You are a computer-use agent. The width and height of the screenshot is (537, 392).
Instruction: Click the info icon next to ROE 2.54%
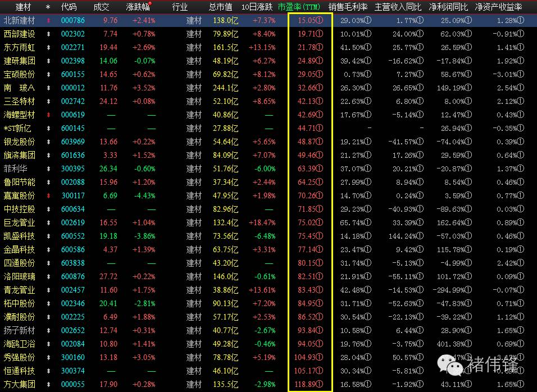[x=521, y=88]
